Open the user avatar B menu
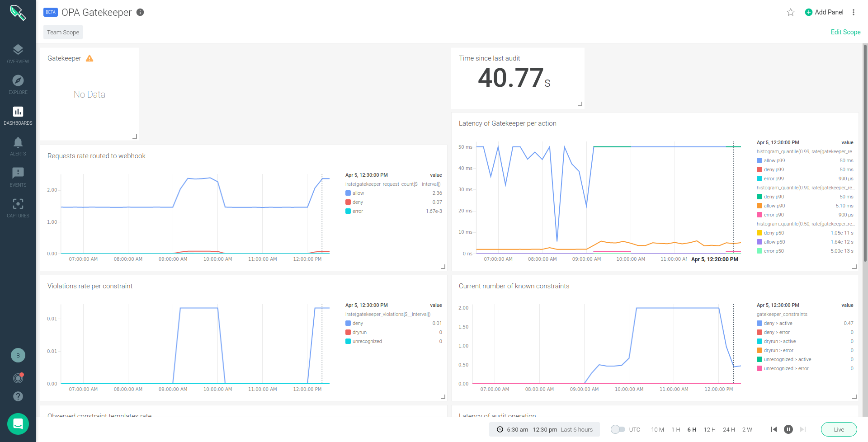This screenshot has height=442, width=868. point(18,355)
